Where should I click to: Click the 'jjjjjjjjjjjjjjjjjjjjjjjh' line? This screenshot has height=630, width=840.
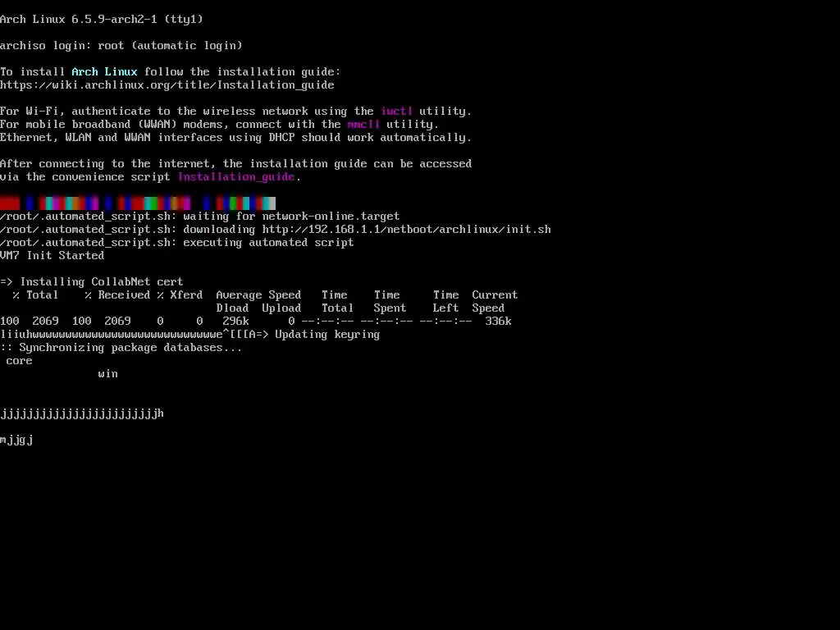(82, 413)
